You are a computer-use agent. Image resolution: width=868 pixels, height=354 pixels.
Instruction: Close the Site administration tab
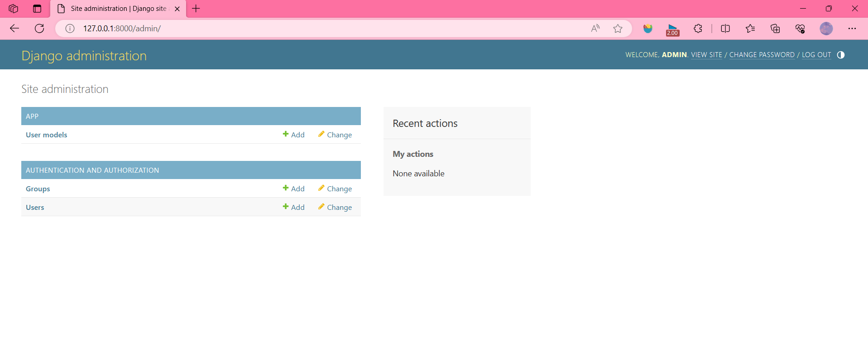tap(177, 9)
